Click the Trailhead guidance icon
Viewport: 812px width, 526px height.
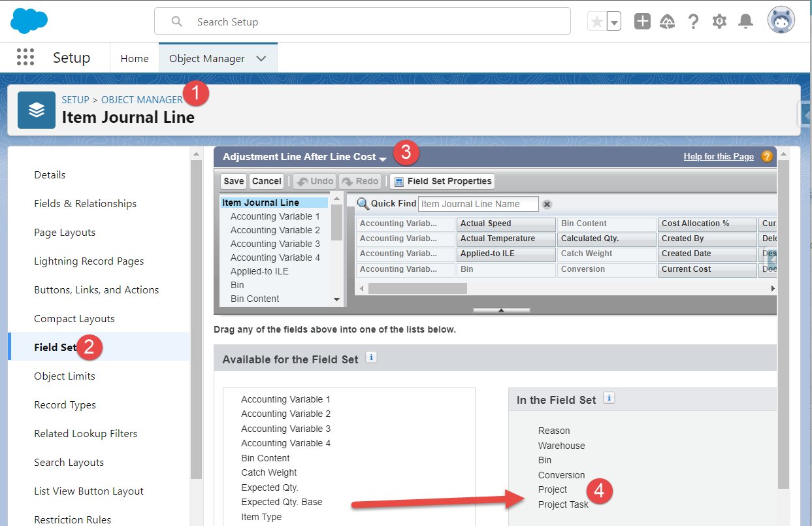[x=668, y=22]
